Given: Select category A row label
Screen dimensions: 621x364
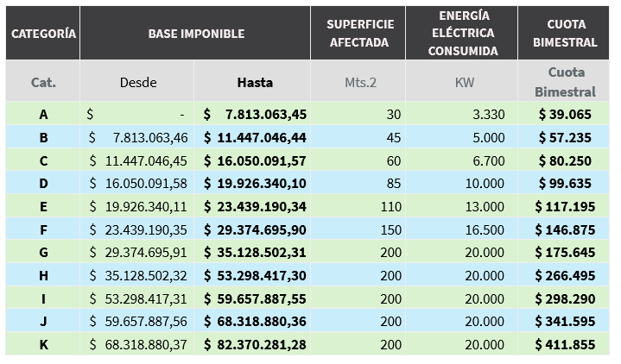Looking at the screenshot, I should [43, 114].
